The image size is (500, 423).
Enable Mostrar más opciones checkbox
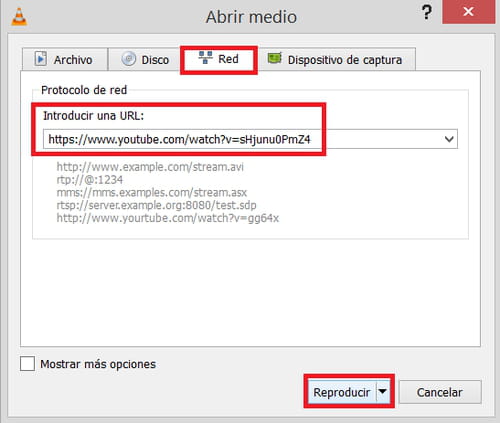[x=27, y=364]
